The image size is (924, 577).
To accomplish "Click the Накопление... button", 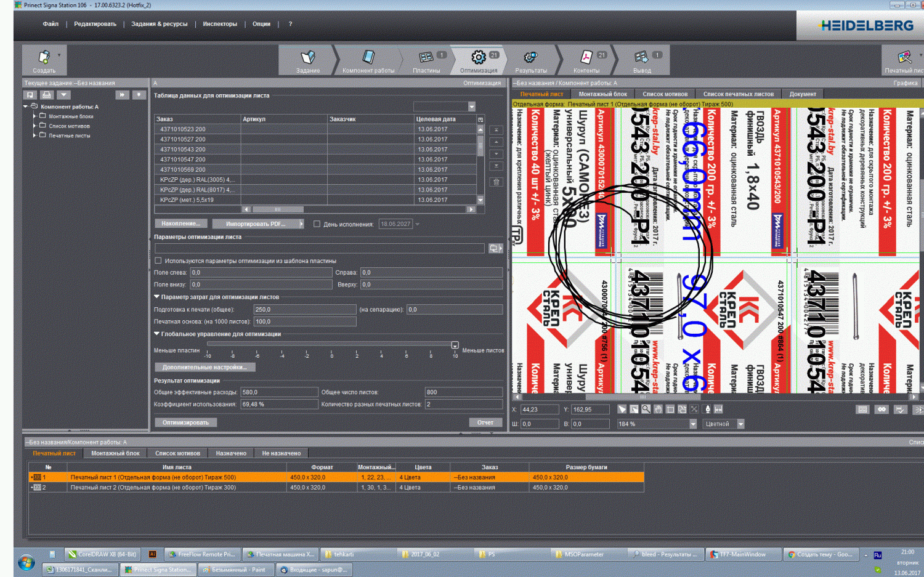I will click(x=180, y=224).
